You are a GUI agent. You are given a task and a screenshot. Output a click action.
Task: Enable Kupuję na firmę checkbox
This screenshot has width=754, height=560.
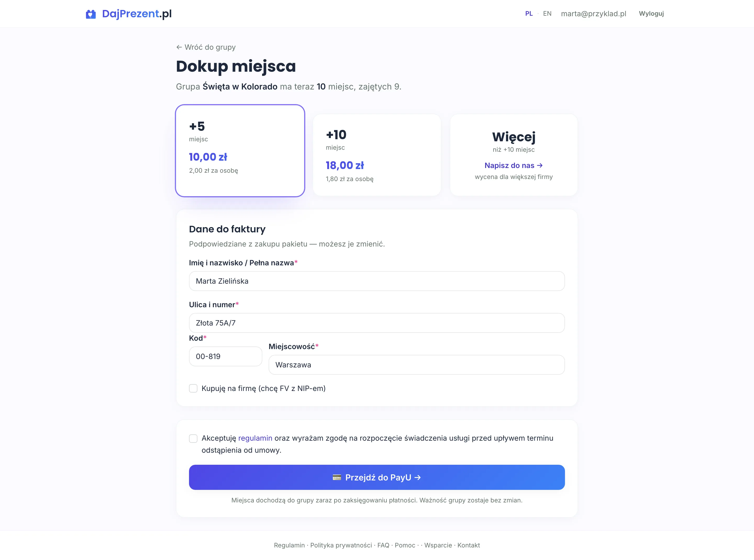pyautogui.click(x=193, y=389)
